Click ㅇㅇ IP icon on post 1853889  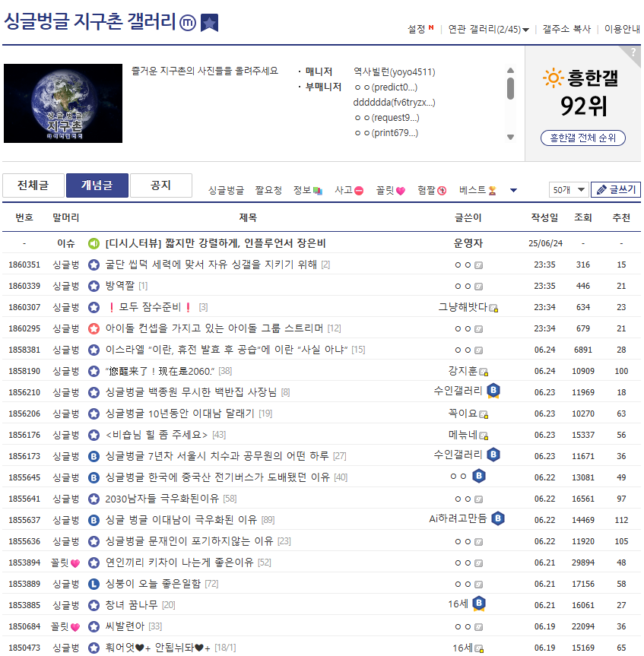(x=479, y=585)
